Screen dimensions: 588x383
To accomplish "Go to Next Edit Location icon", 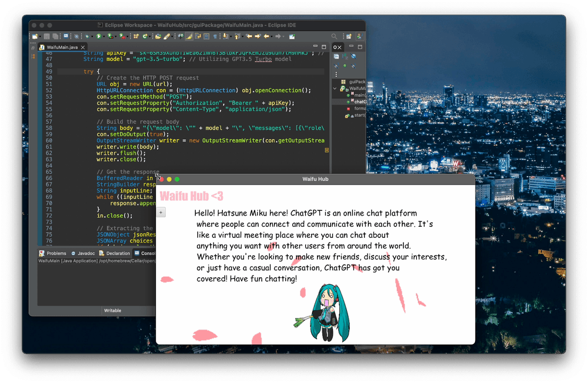I will [x=258, y=36].
